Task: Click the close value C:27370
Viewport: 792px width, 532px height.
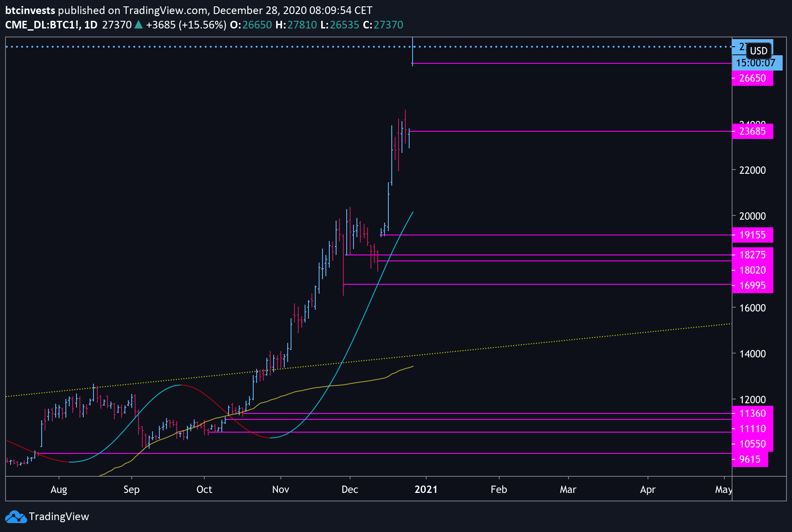Action: tap(383, 25)
